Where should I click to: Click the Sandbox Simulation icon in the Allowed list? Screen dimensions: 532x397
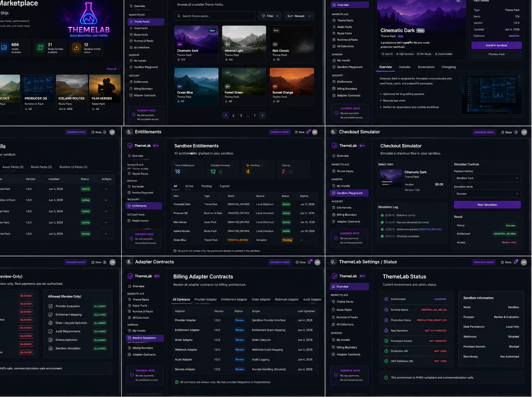pyautogui.click(x=50, y=348)
